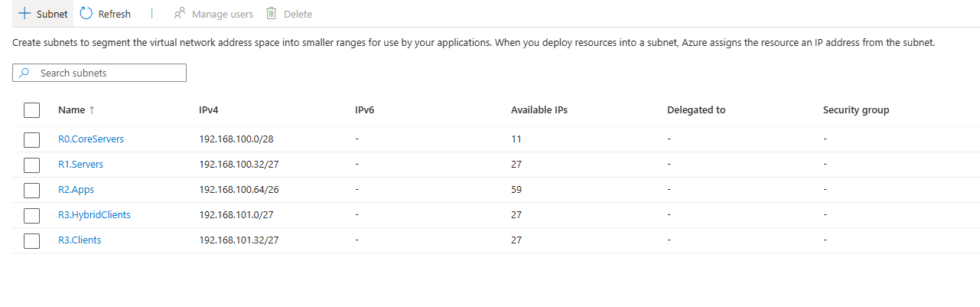Image resolution: width=980 pixels, height=307 pixels.
Task: Click the Security group column header
Action: coord(856,110)
